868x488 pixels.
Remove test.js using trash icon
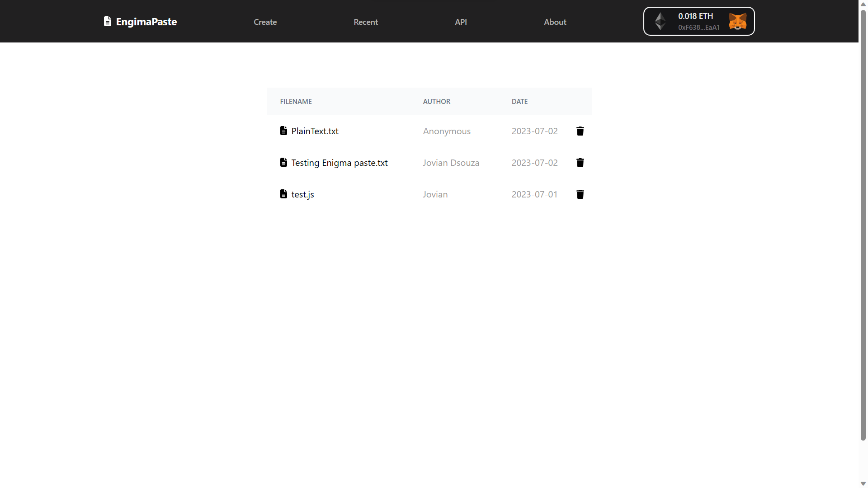(580, 194)
